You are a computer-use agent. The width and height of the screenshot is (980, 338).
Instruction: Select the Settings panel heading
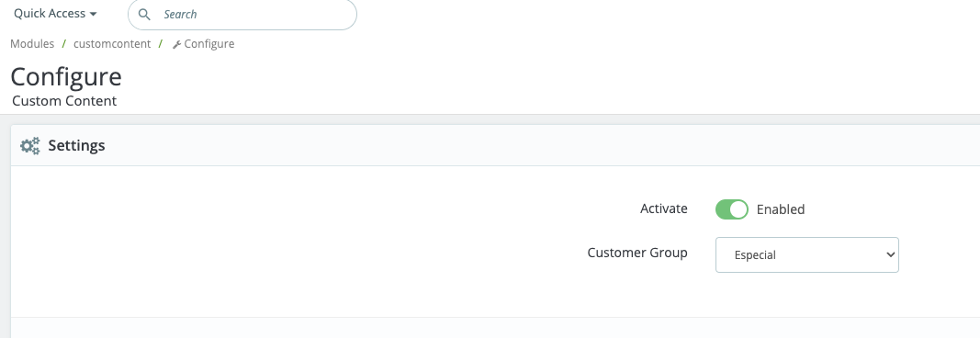[76, 145]
